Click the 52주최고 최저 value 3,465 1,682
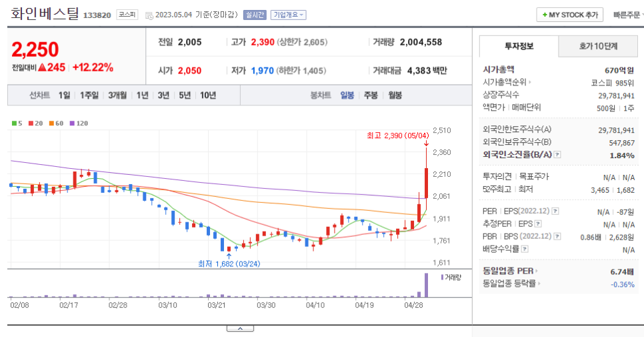Viewport: 644px width, 337px height. tap(613, 190)
